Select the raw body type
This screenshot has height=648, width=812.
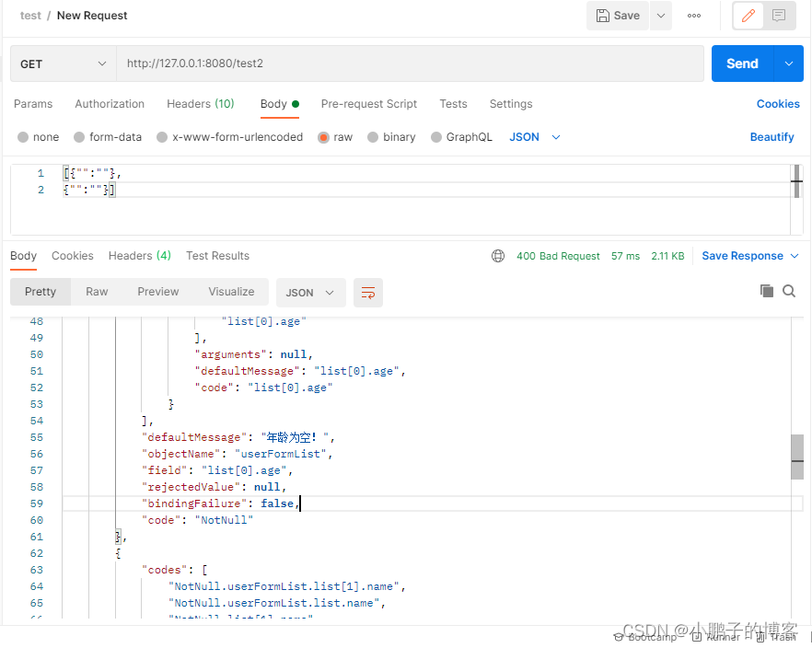[x=335, y=137]
